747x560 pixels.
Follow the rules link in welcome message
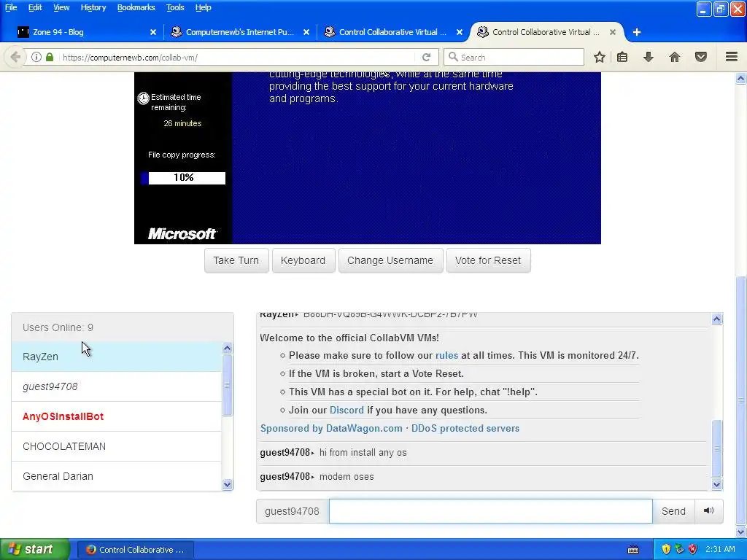(x=446, y=355)
